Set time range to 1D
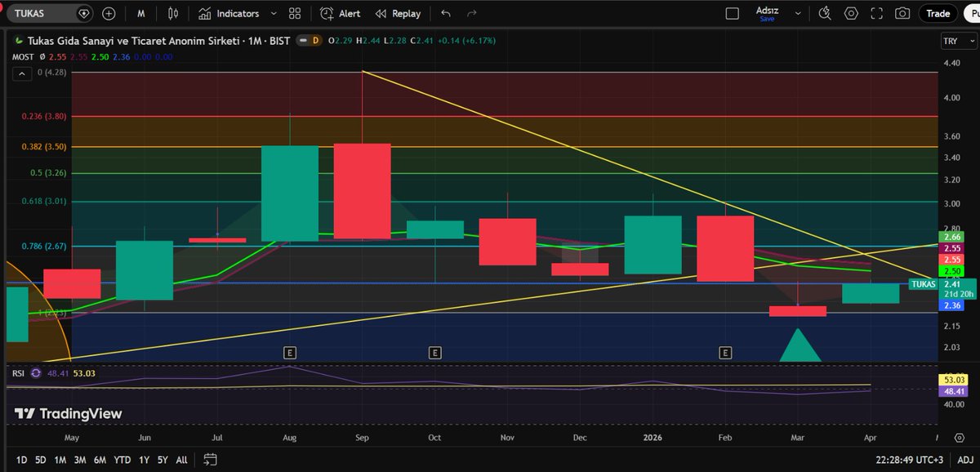 (x=22, y=459)
